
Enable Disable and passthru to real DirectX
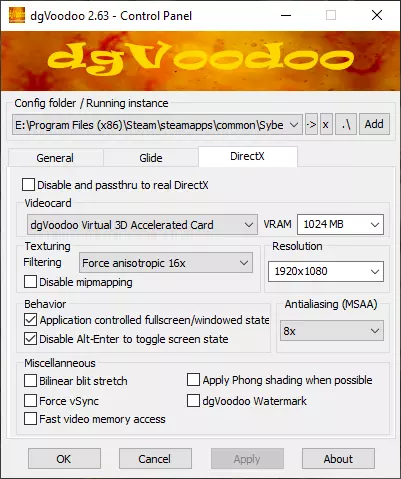[28, 185]
